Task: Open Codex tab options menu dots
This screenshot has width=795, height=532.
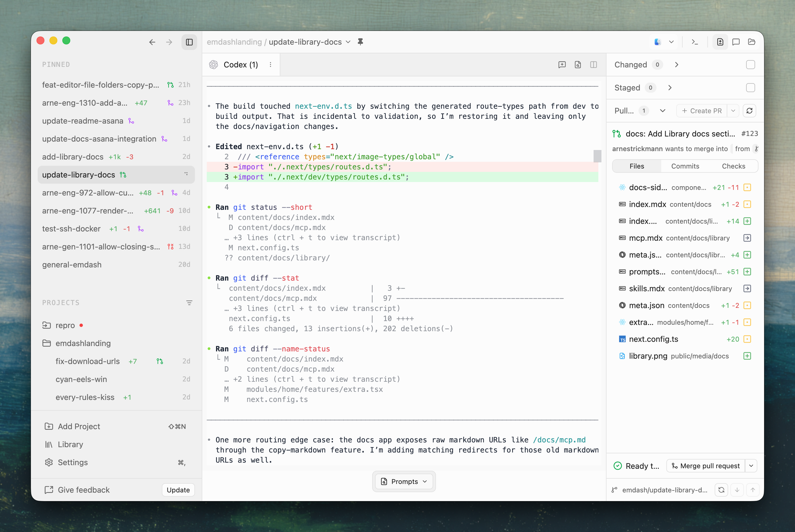Action: pyautogui.click(x=271, y=65)
